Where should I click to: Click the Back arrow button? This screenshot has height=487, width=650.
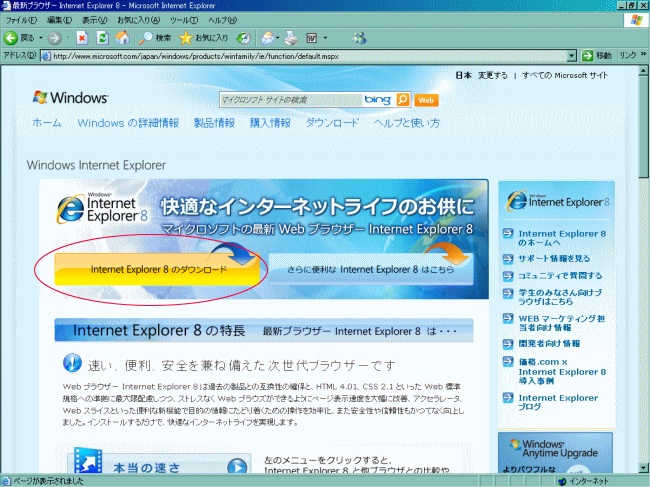[11, 38]
